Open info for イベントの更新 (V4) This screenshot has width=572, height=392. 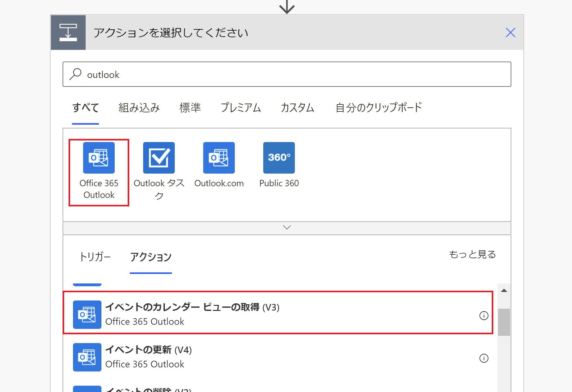(484, 358)
